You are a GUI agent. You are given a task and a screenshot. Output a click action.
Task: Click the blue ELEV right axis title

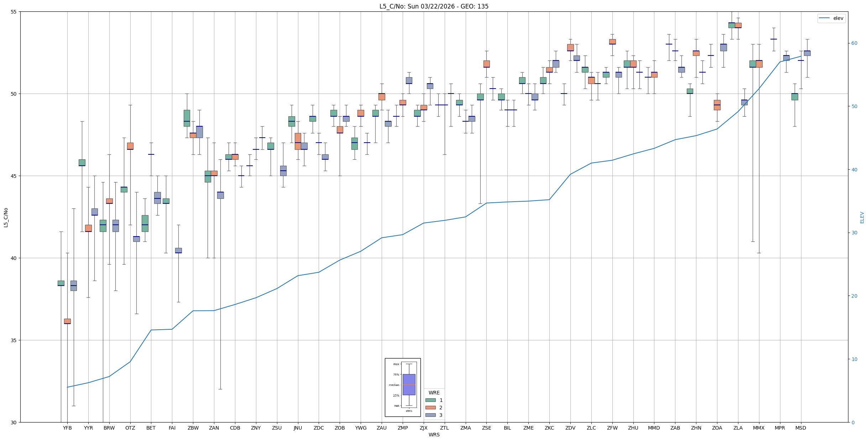pos(862,217)
